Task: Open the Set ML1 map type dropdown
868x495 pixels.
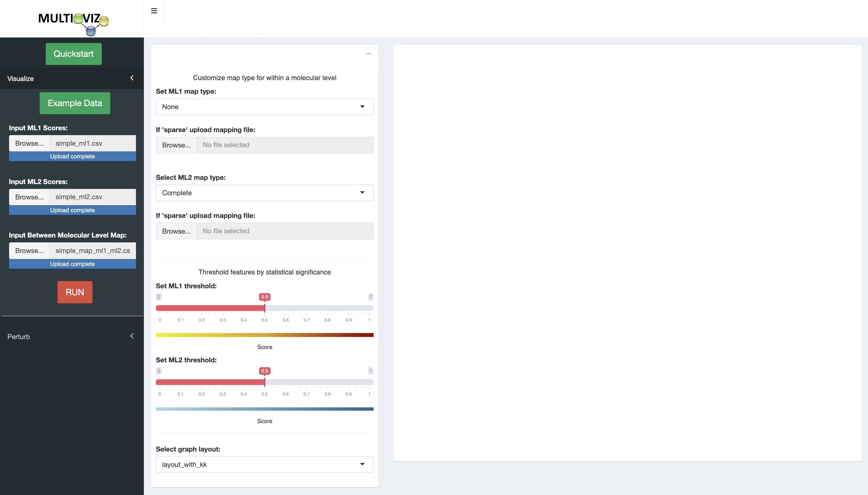Action: pos(264,107)
